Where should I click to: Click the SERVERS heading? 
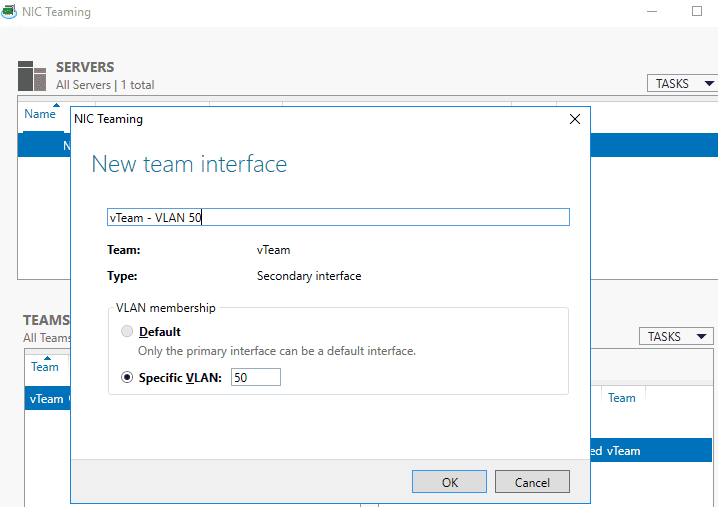pyautogui.click(x=85, y=67)
